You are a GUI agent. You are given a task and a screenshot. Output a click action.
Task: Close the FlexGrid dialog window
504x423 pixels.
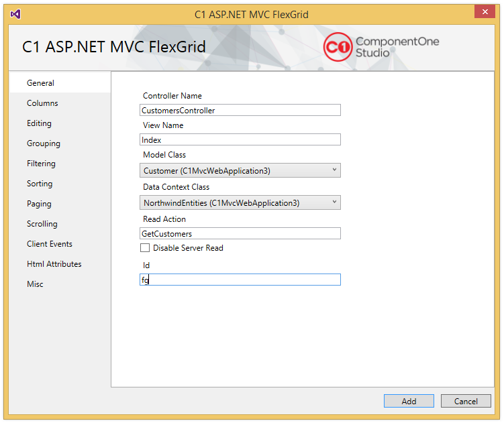485,12
